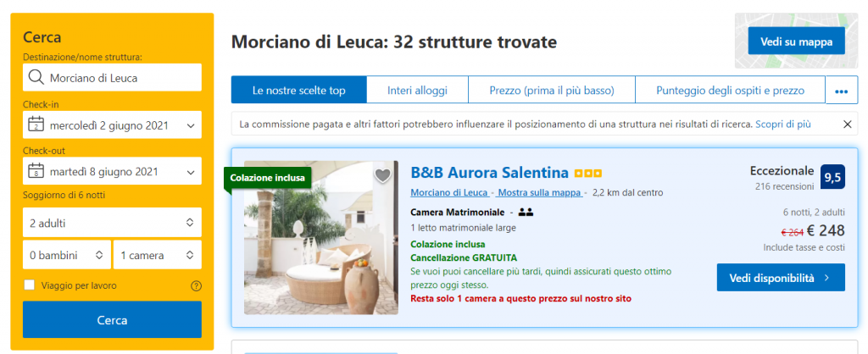Save B&B Aurora Salentina with the heart icon
The height and width of the screenshot is (354, 868).
382,175
